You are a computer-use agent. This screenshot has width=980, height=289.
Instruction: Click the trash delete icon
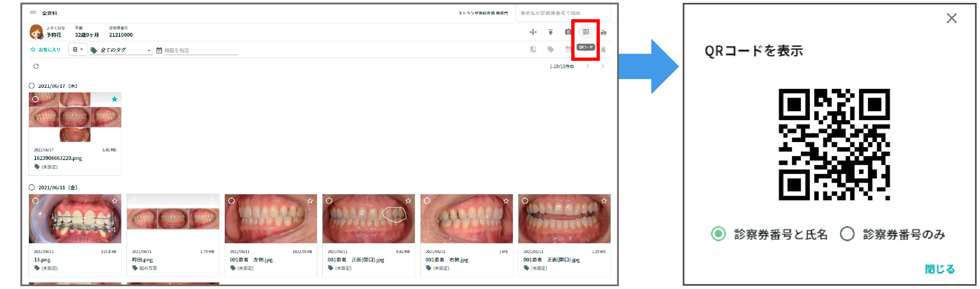click(x=604, y=49)
